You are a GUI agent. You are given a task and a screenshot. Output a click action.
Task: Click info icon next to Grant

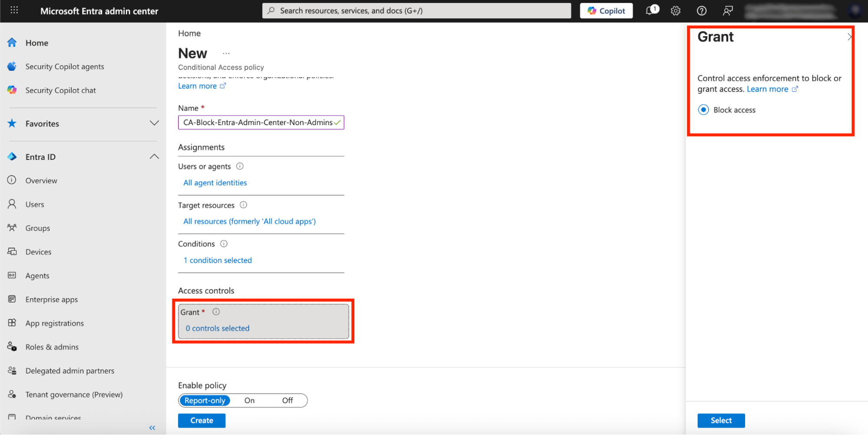(216, 312)
